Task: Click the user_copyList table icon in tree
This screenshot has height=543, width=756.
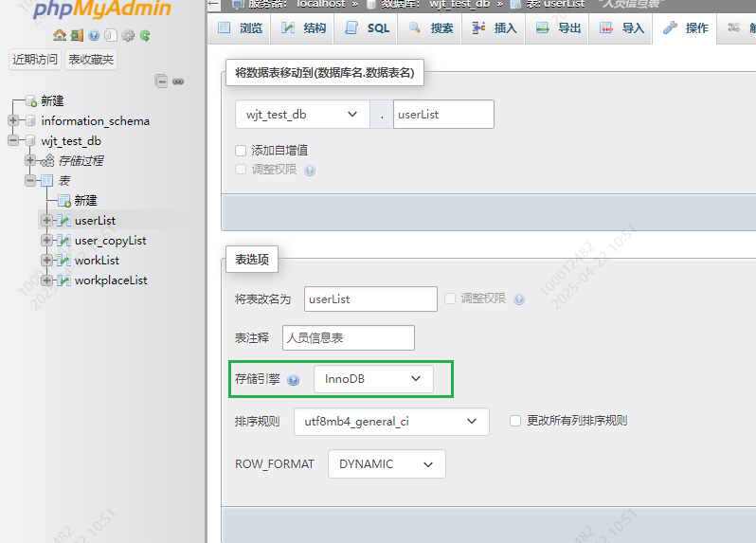Action: click(x=63, y=240)
